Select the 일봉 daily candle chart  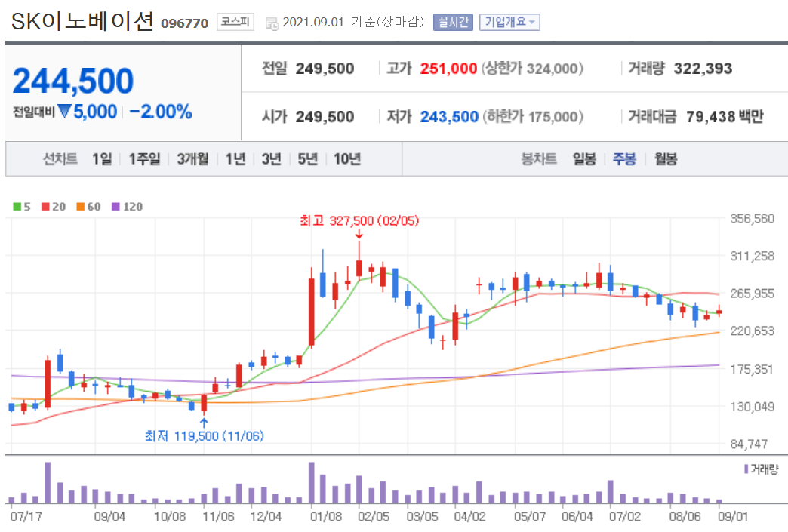pos(584,159)
